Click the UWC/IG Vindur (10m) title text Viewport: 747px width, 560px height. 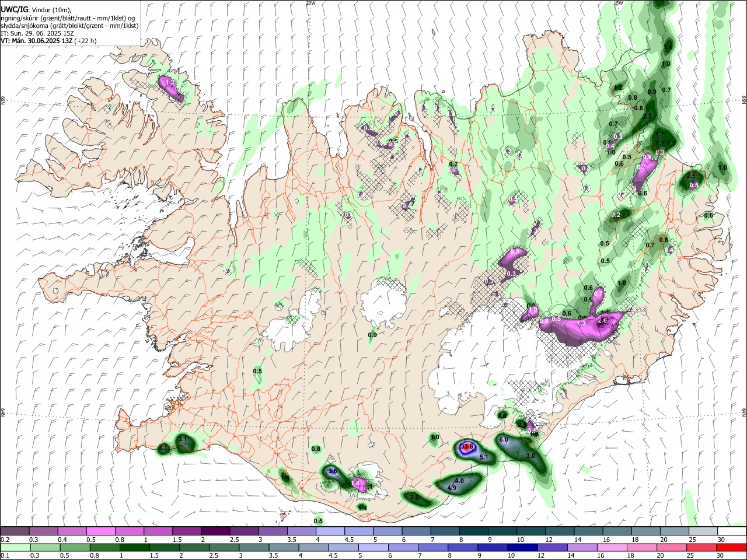[36, 10]
